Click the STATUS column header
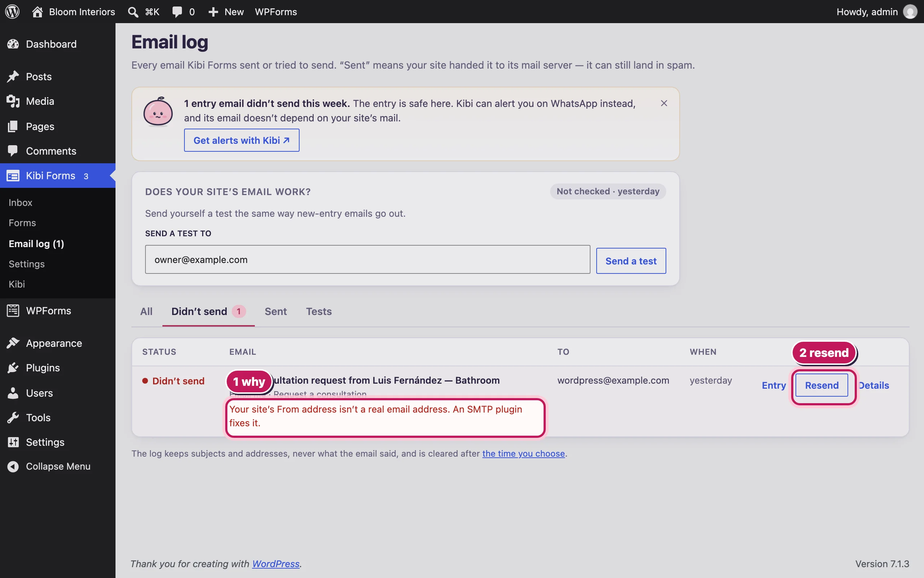Image resolution: width=924 pixels, height=578 pixels. (x=159, y=352)
